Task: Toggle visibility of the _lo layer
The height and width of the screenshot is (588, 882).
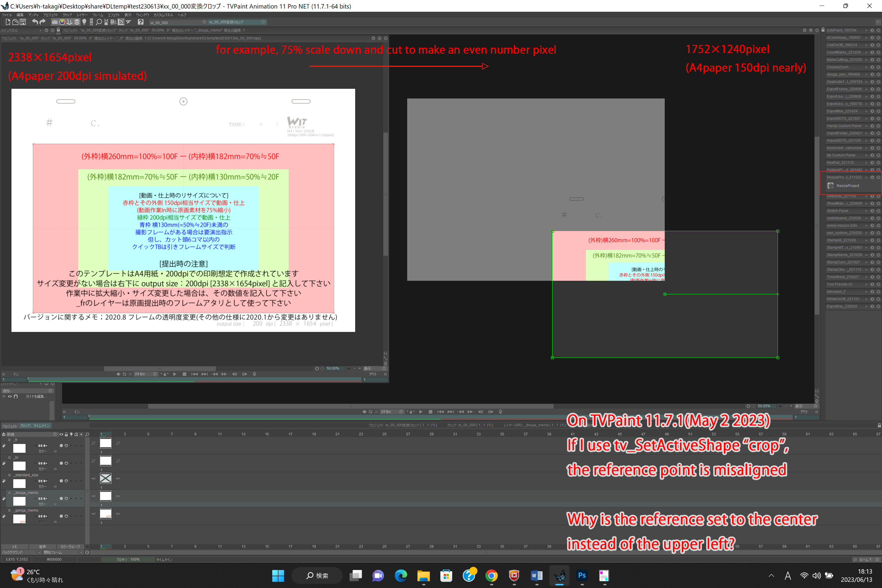Action: [x=61, y=464]
